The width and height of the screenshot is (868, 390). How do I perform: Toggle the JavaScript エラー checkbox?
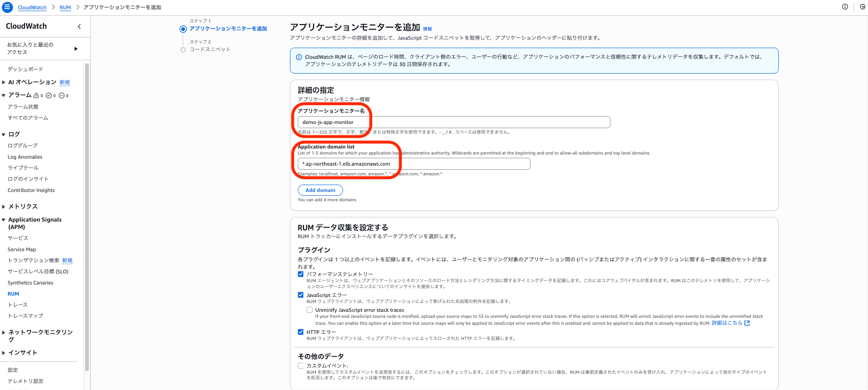pyautogui.click(x=301, y=295)
